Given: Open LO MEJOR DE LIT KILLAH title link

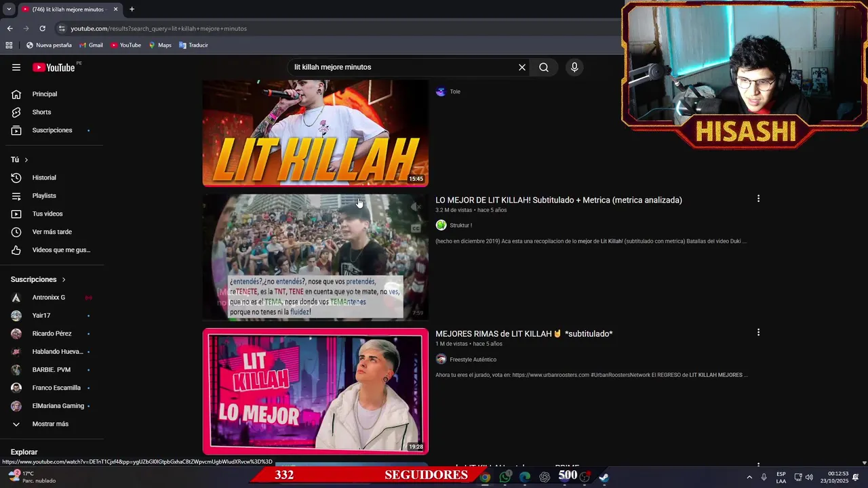Looking at the screenshot, I should 559,200.
